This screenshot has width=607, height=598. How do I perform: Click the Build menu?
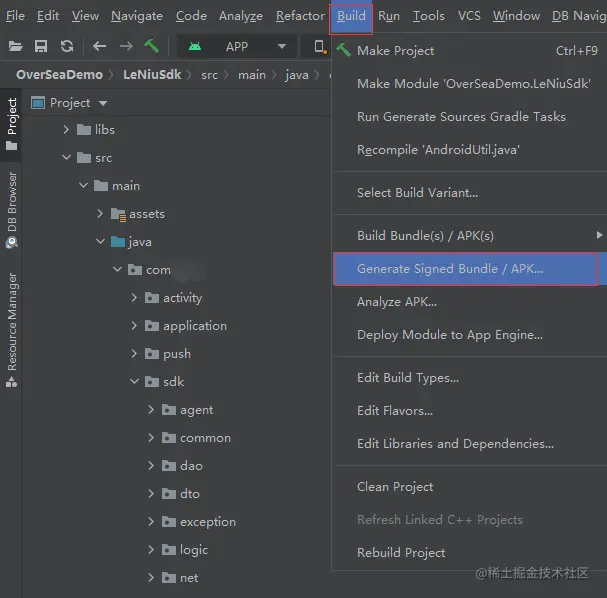(351, 17)
